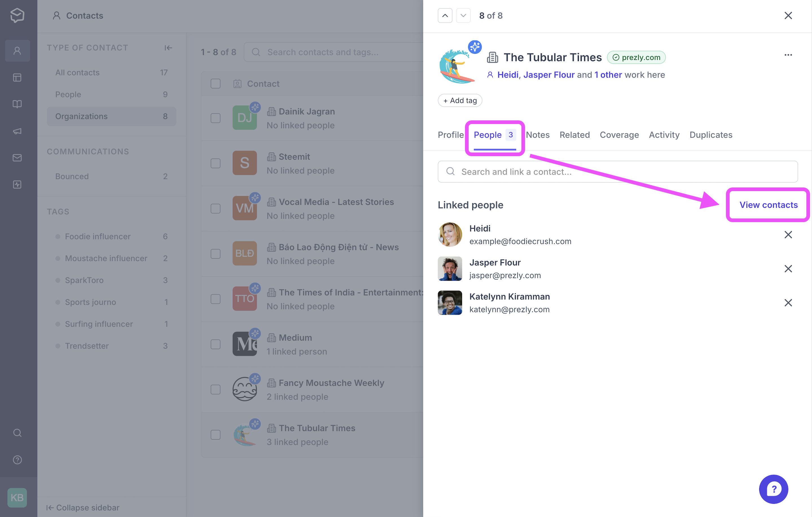Open the Pitches envelope icon in sidebar

coord(17,158)
